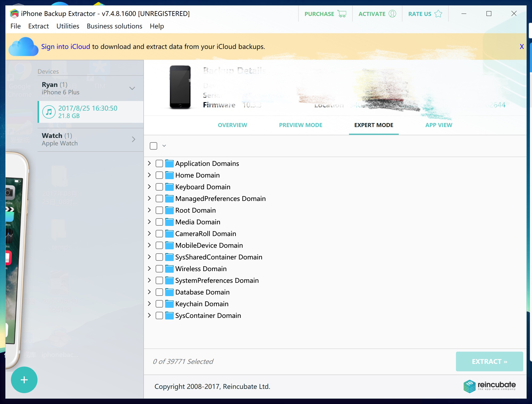Image resolution: width=532 pixels, height=404 pixels.
Task: Click the RATE US star icon
Action: point(438,14)
